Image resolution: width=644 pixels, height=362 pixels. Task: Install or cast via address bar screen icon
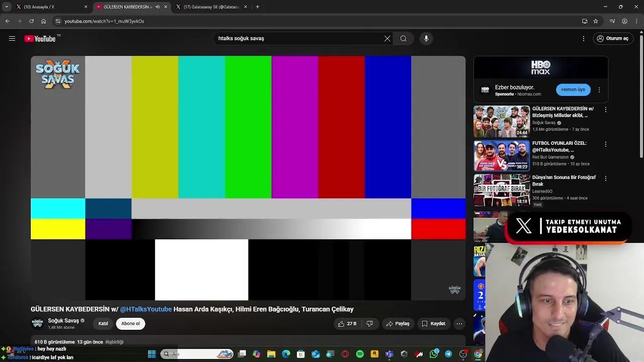point(585,21)
